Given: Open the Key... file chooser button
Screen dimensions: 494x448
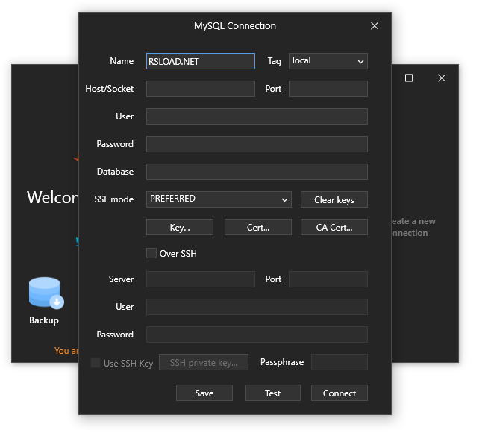Looking at the screenshot, I should pyautogui.click(x=180, y=227).
